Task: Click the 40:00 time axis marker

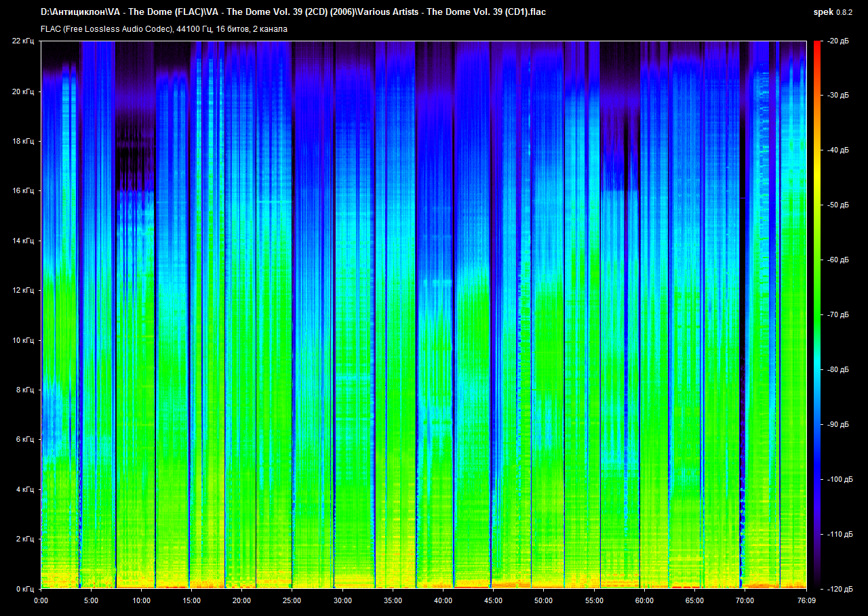Action: [x=443, y=600]
